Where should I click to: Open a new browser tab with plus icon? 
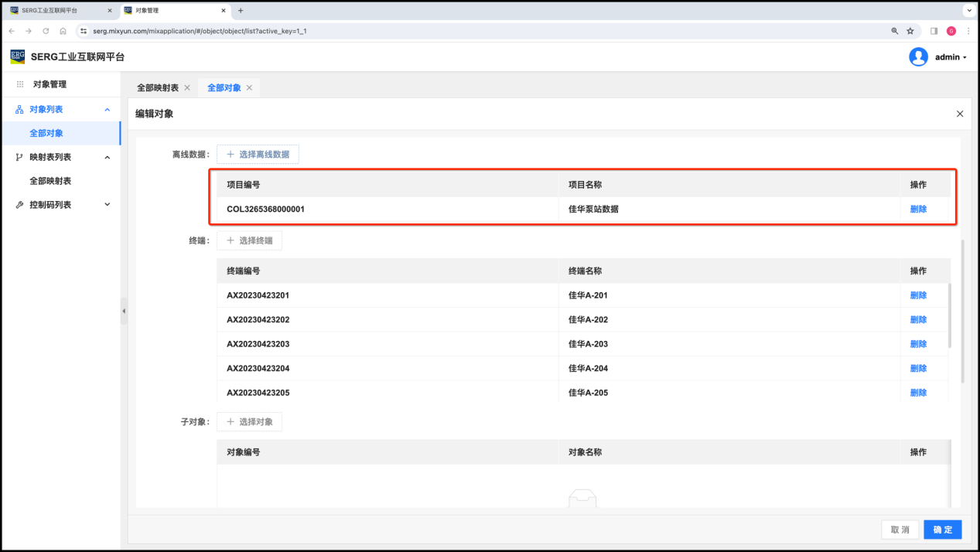pyautogui.click(x=241, y=11)
